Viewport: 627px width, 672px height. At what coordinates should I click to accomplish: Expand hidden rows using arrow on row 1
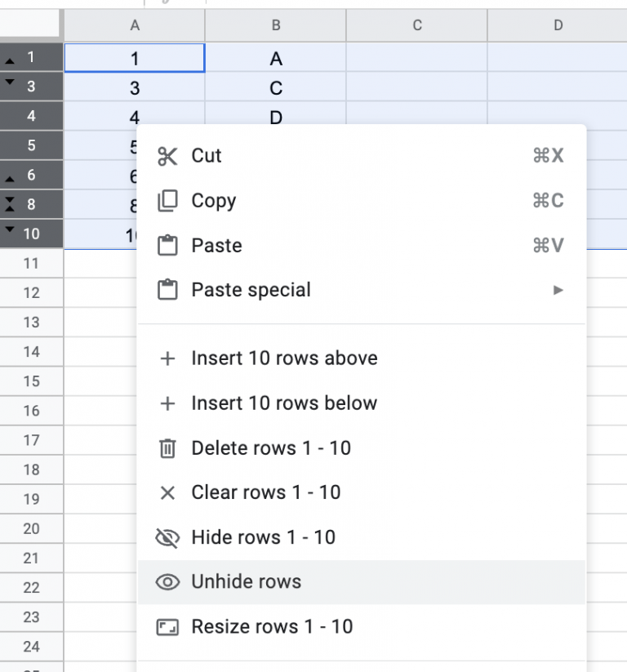(x=10, y=61)
